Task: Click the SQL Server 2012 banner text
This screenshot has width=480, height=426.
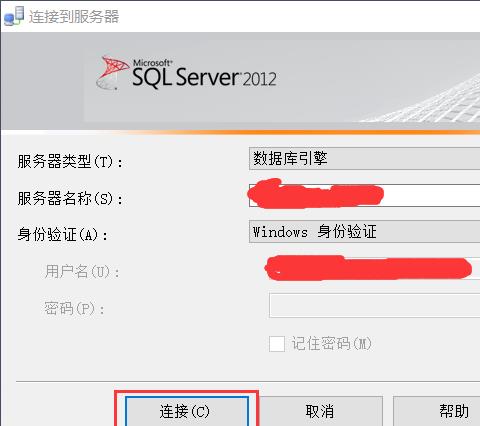Action: [204, 74]
